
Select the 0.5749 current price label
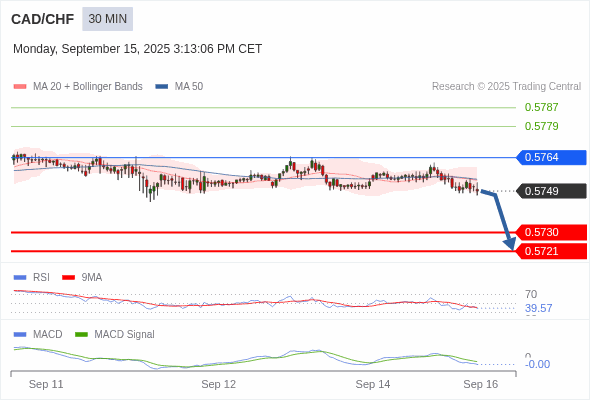(x=551, y=191)
